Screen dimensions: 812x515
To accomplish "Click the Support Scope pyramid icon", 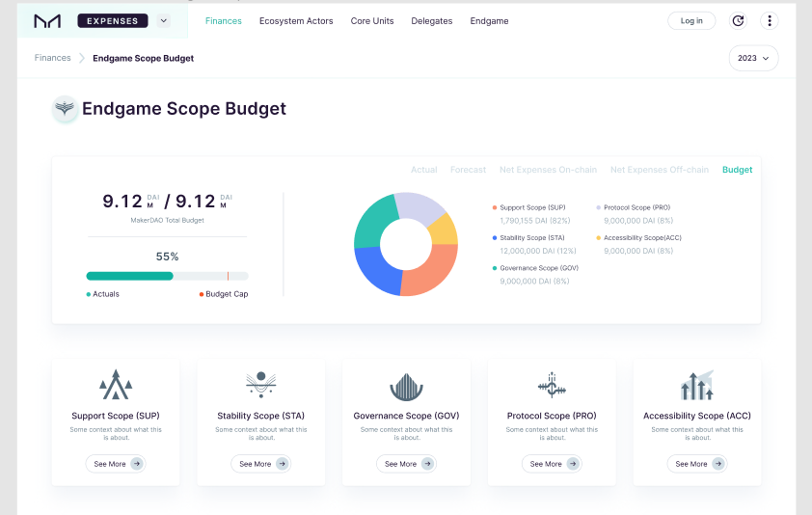I will (116, 385).
